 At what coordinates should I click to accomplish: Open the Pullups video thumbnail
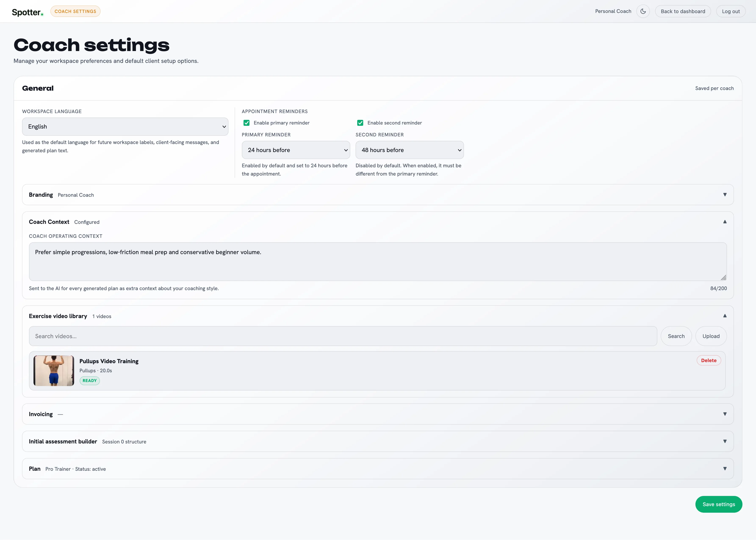(x=54, y=370)
